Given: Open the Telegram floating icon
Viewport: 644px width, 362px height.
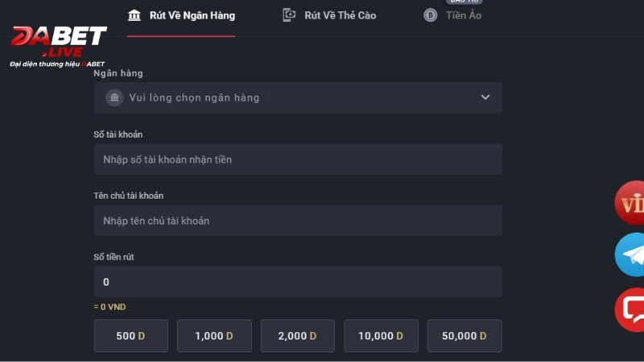Looking at the screenshot, I should (630, 255).
